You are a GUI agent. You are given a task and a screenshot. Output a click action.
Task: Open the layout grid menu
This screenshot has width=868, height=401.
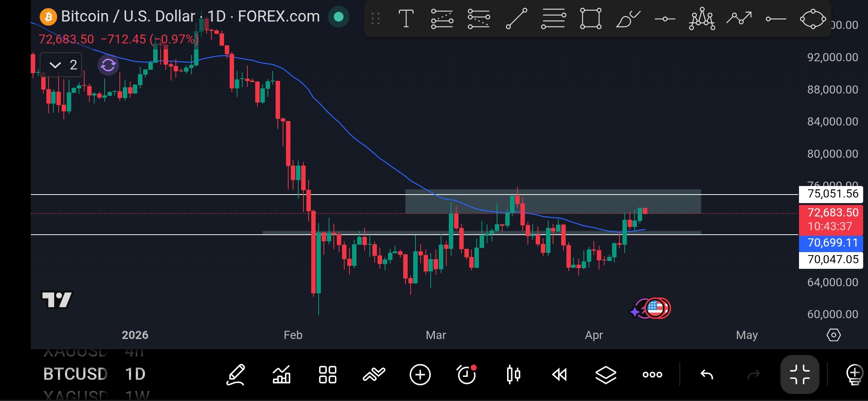point(328,374)
